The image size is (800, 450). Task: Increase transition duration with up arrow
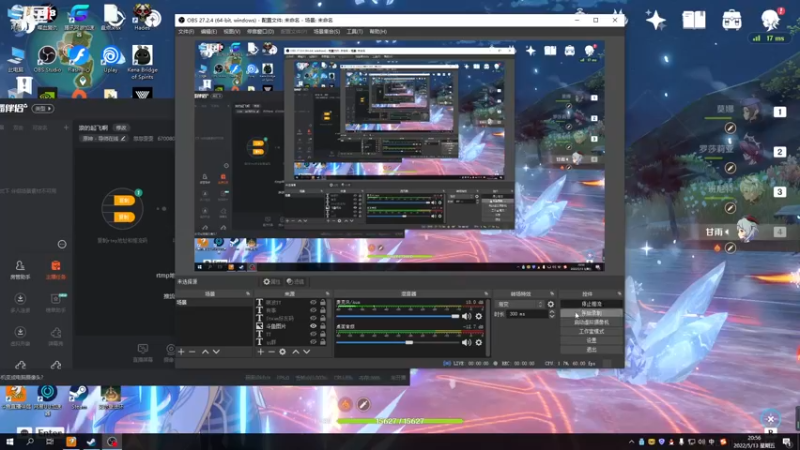coord(552,312)
